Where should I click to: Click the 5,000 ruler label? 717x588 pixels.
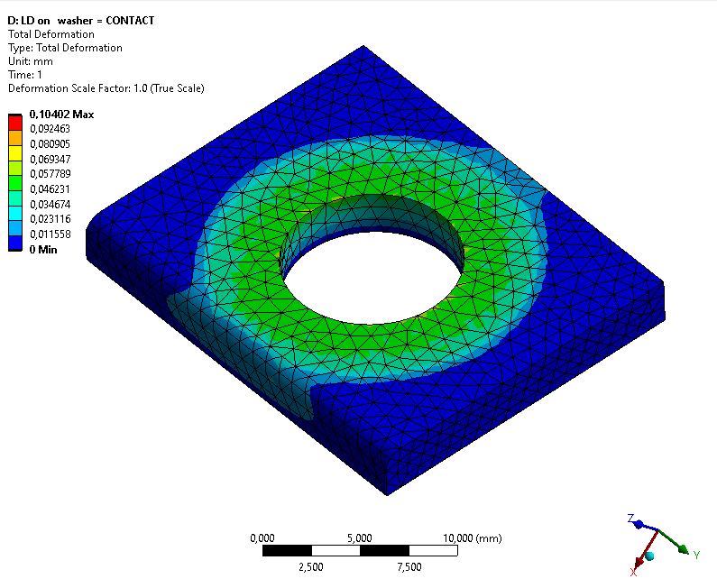pyautogui.click(x=360, y=538)
